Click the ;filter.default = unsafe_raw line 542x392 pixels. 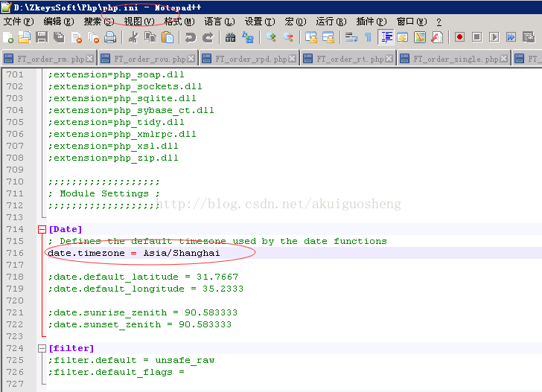tap(131, 360)
